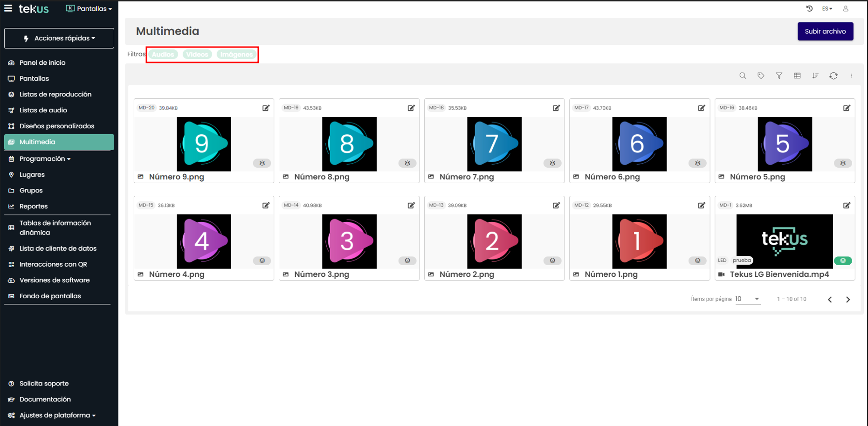Click the funnel filter icon

pos(779,76)
